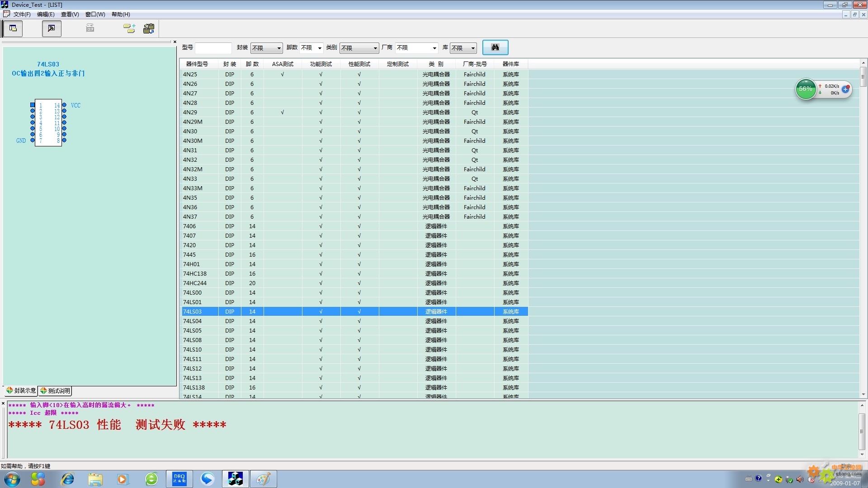Close the package diagram side panel

[175, 42]
